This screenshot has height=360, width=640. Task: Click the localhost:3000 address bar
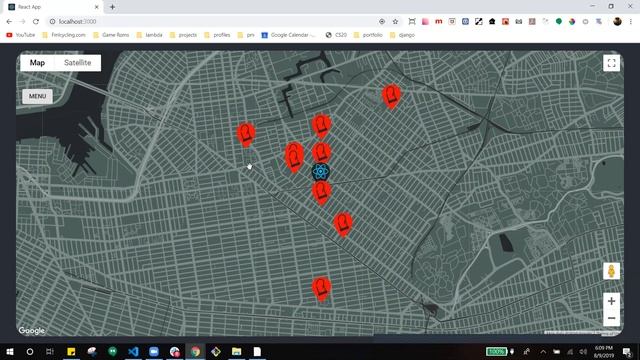click(x=216, y=22)
